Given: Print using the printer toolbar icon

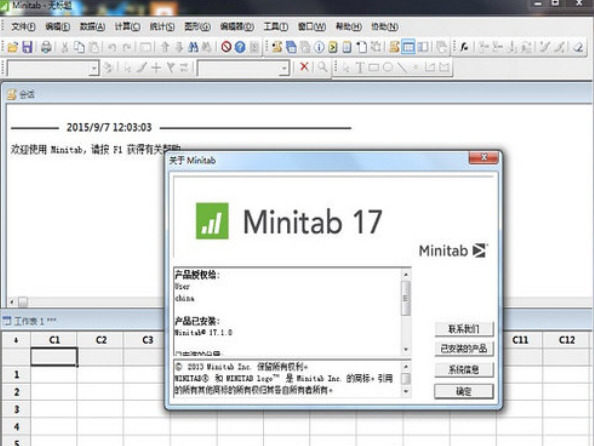Looking at the screenshot, I should pos(46,47).
